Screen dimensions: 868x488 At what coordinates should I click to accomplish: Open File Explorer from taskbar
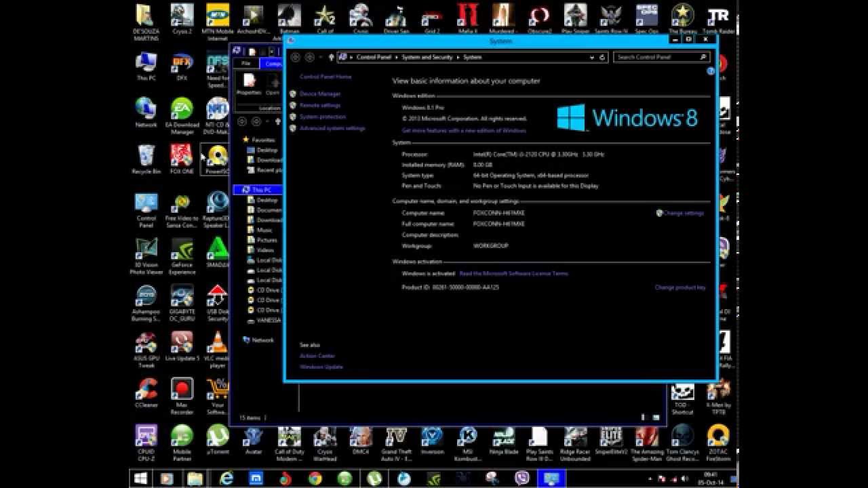tap(195, 479)
